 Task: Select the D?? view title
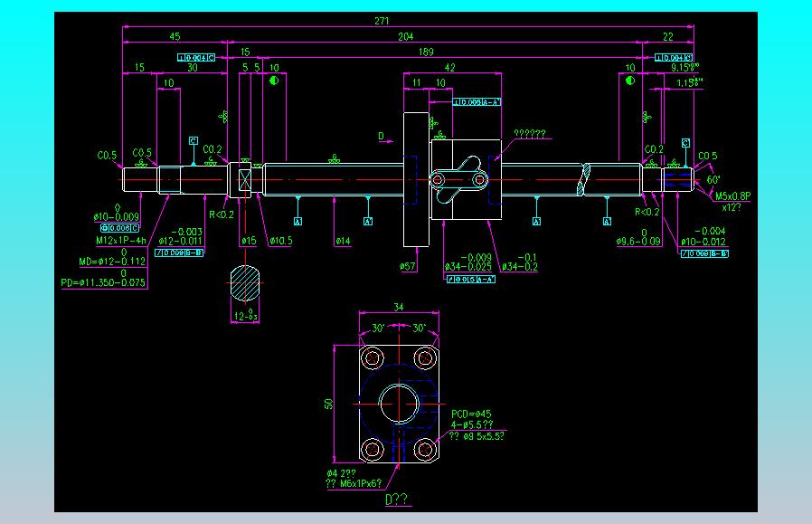[x=397, y=500]
